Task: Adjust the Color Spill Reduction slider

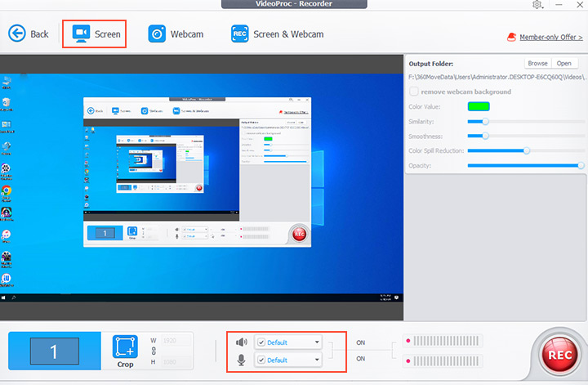Action: tap(527, 151)
